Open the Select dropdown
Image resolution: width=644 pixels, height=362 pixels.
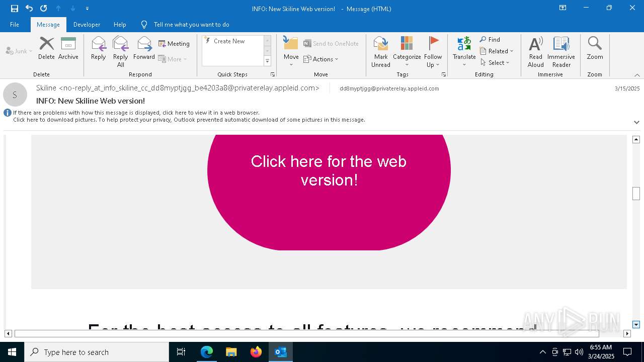click(x=495, y=63)
